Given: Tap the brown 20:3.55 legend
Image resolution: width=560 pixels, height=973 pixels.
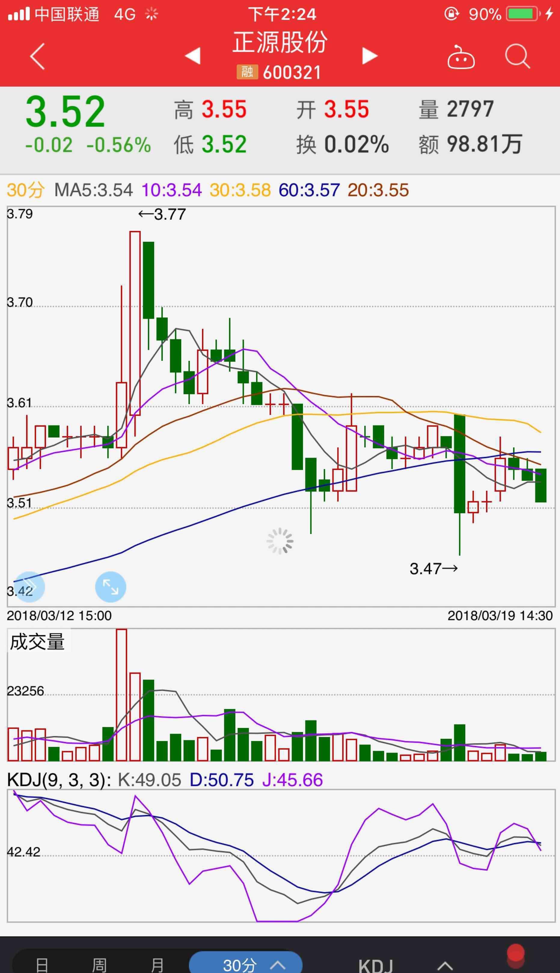Looking at the screenshot, I should [378, 190].
